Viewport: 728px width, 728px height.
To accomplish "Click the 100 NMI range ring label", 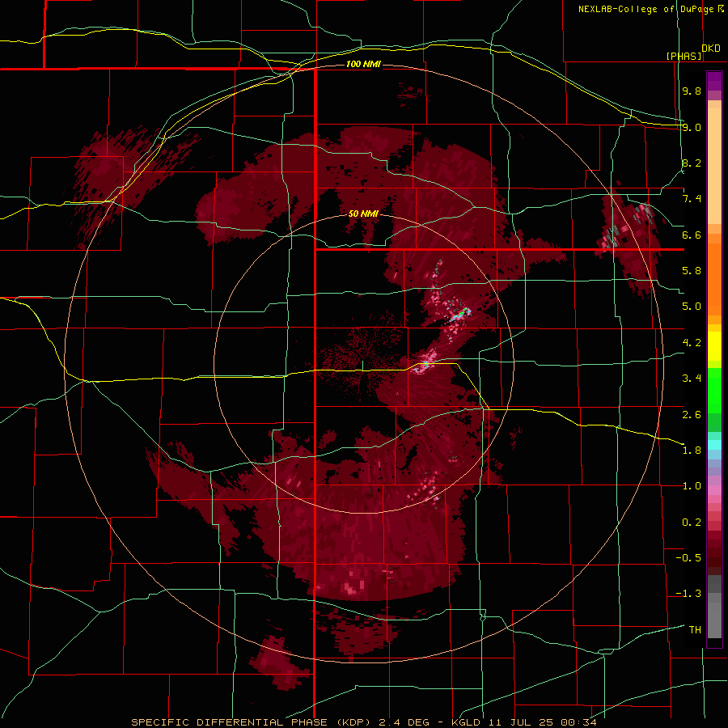I will tap(362, 64).
